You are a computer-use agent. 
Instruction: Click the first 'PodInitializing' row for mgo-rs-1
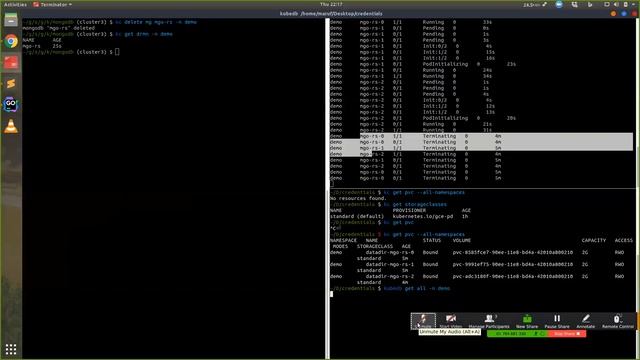[423, 64]
